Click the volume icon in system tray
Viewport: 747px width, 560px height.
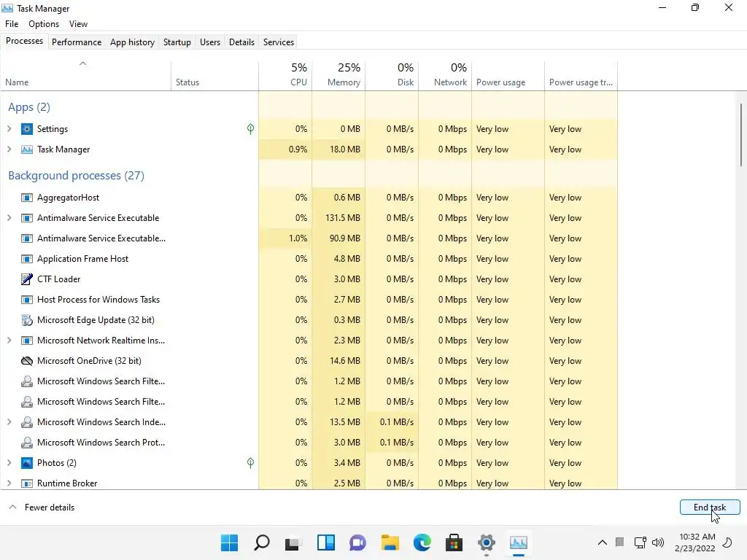658,542
